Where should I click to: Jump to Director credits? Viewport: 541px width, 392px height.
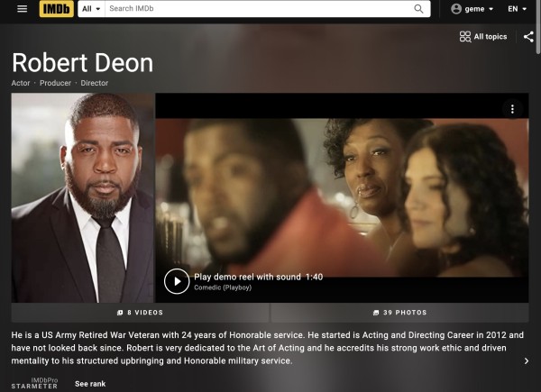(94, 83)
